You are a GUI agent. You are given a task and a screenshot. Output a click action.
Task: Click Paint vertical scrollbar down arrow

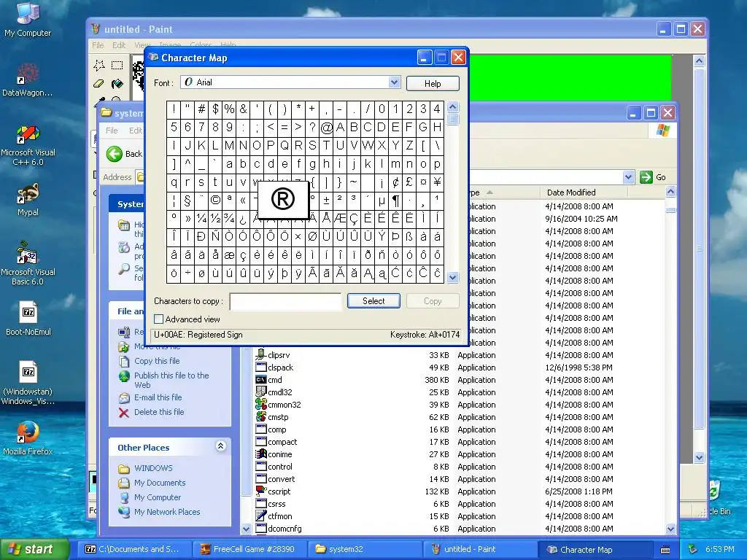[699, 458]
